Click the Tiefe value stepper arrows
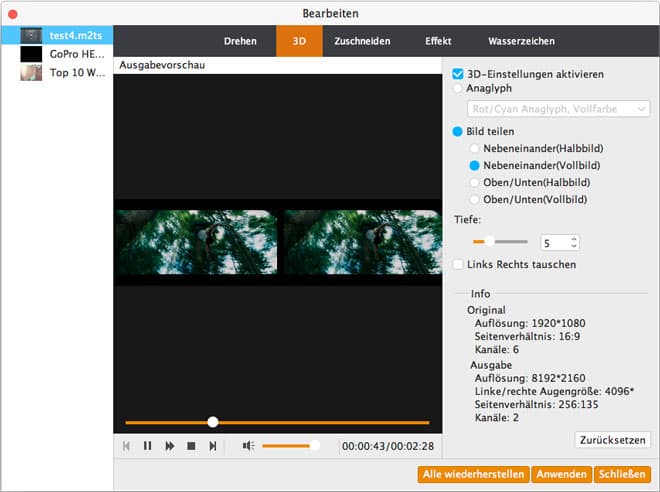 (573, 242)
